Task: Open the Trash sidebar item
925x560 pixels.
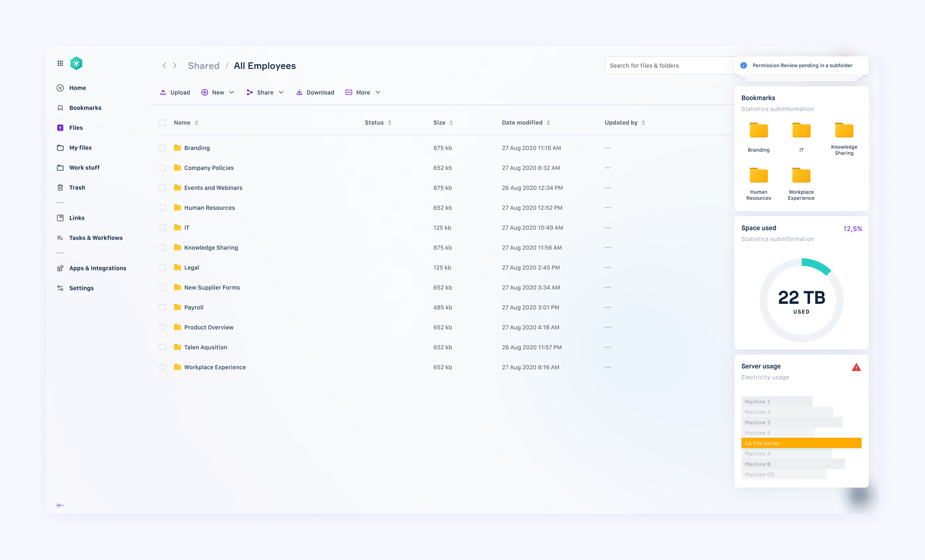Action: click(77, 187)
